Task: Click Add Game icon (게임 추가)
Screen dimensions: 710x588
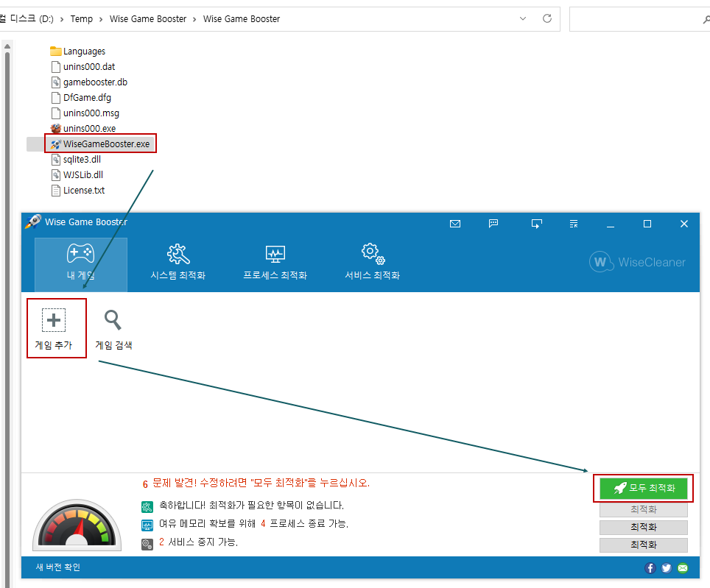Action: click(x=54, y=329)
